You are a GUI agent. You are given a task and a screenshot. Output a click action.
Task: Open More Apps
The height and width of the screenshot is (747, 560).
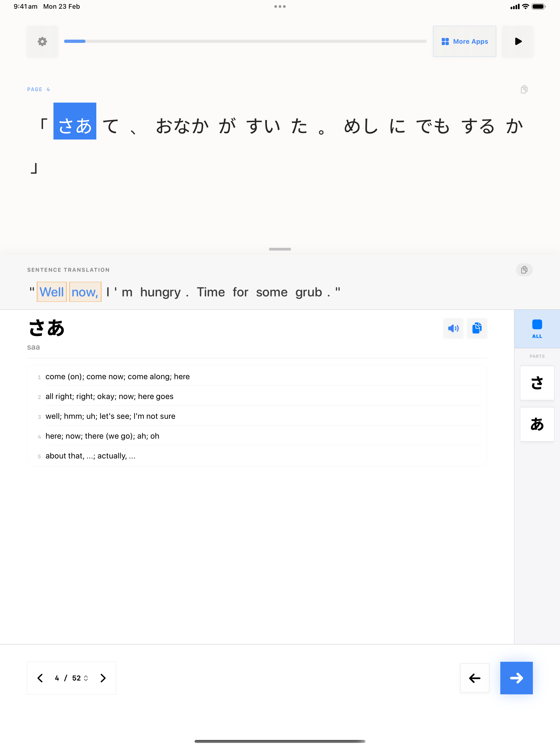click(x=464, y=42)
